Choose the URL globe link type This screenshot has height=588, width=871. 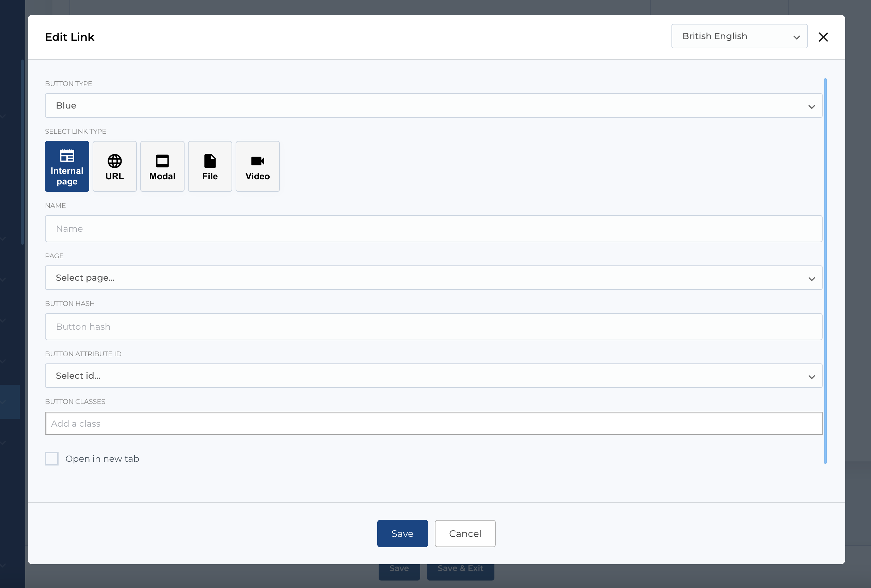[x=114, y=166]
